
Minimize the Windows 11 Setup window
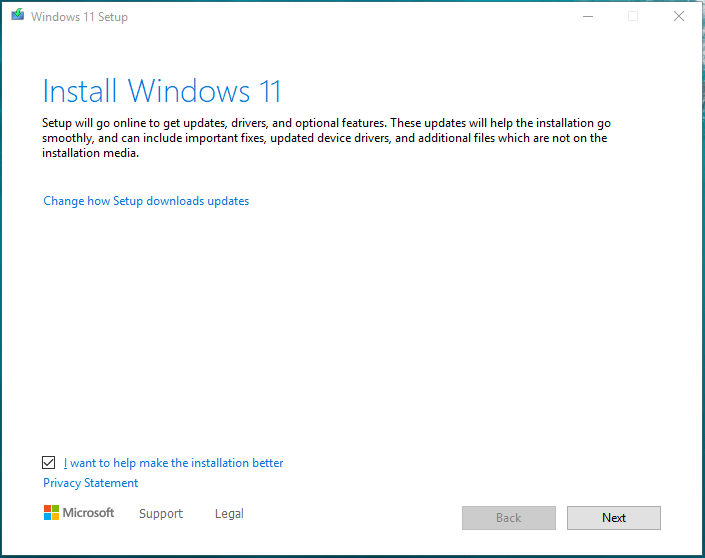point(588,17)
